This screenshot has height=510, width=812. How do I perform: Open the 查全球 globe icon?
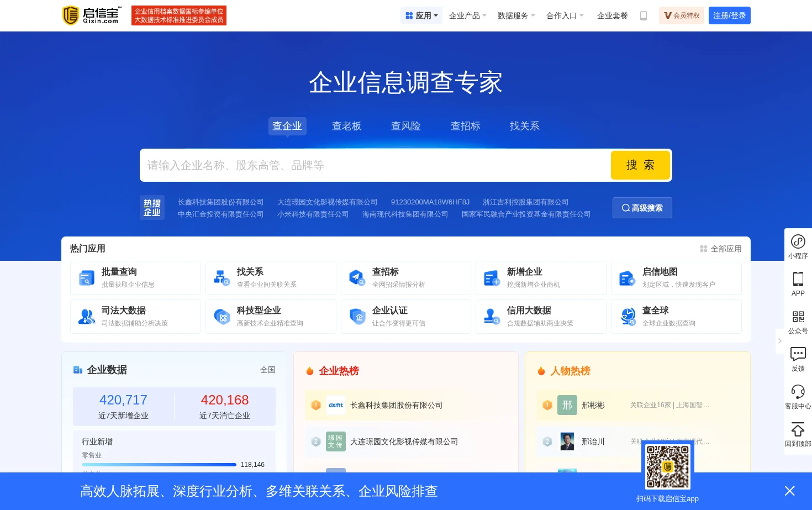tap(628, 317)
